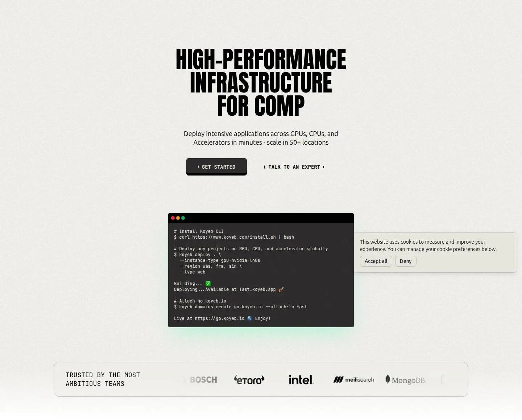Click the 'Deploy intensive applications' subtitle paragraph

pos(261,138)
